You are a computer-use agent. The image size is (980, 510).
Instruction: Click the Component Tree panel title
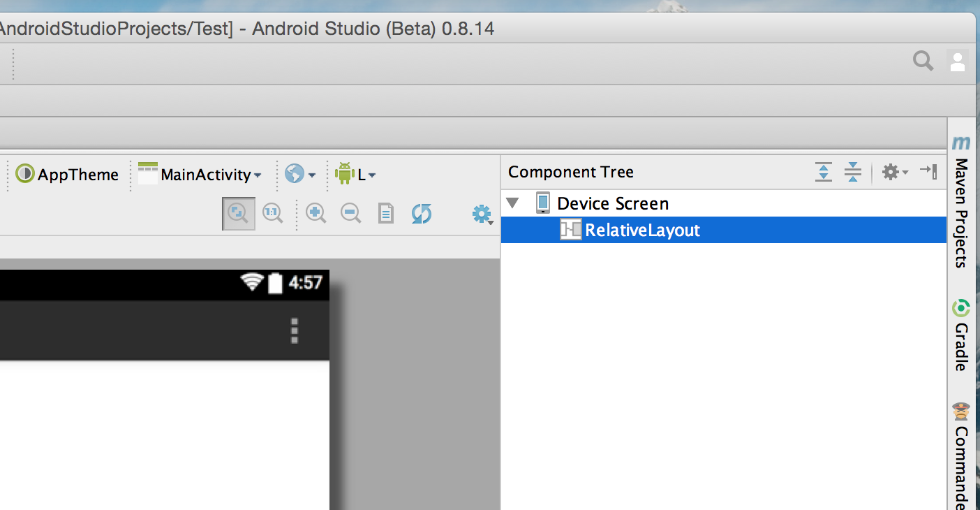point(571,172)
